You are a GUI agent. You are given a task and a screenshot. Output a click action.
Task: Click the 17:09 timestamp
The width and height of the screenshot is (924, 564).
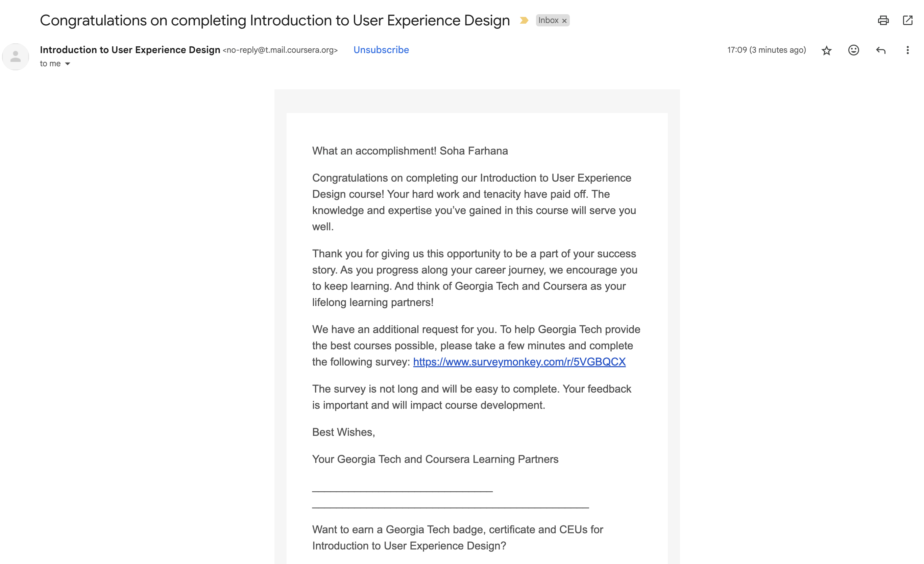766,50
